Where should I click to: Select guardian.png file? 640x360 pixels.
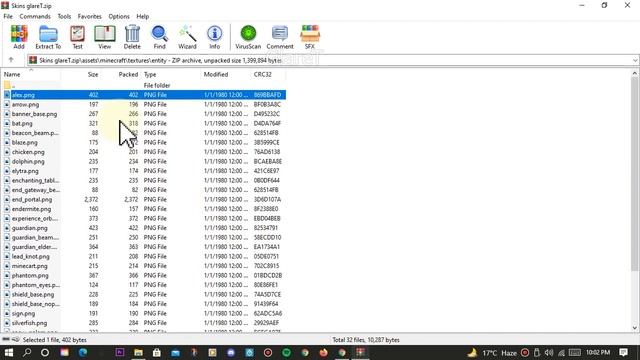pyautogui.click(x=144, y=228)
